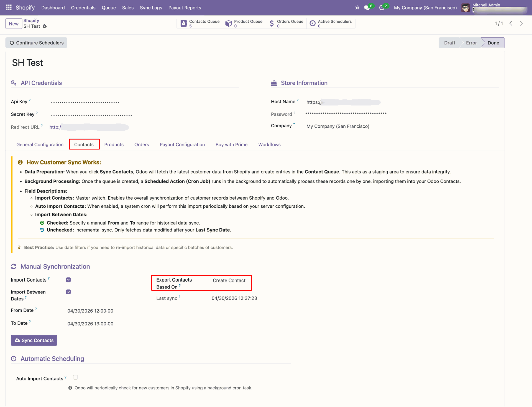Switch to the Orders tab

pyautogui.click(x=142, y=145)
